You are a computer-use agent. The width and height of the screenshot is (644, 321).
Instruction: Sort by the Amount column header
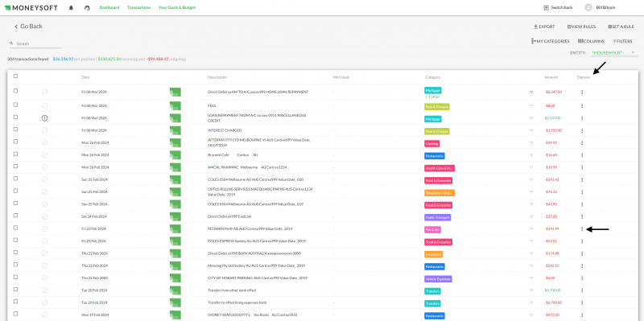coord(551,77)
